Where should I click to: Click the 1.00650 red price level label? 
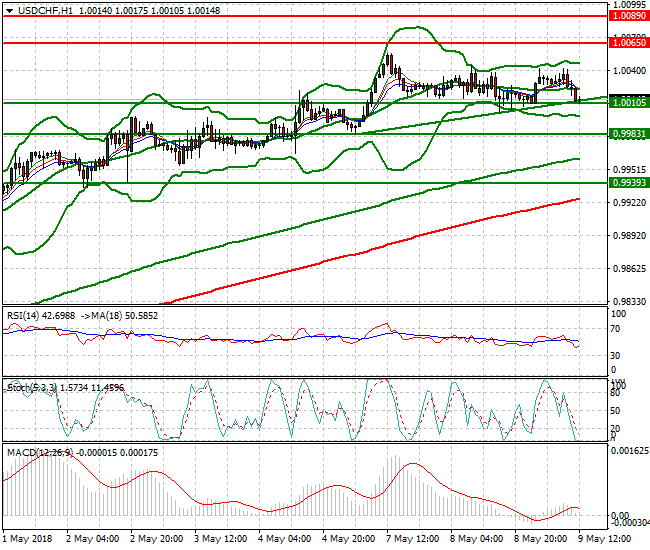(629, 43)
